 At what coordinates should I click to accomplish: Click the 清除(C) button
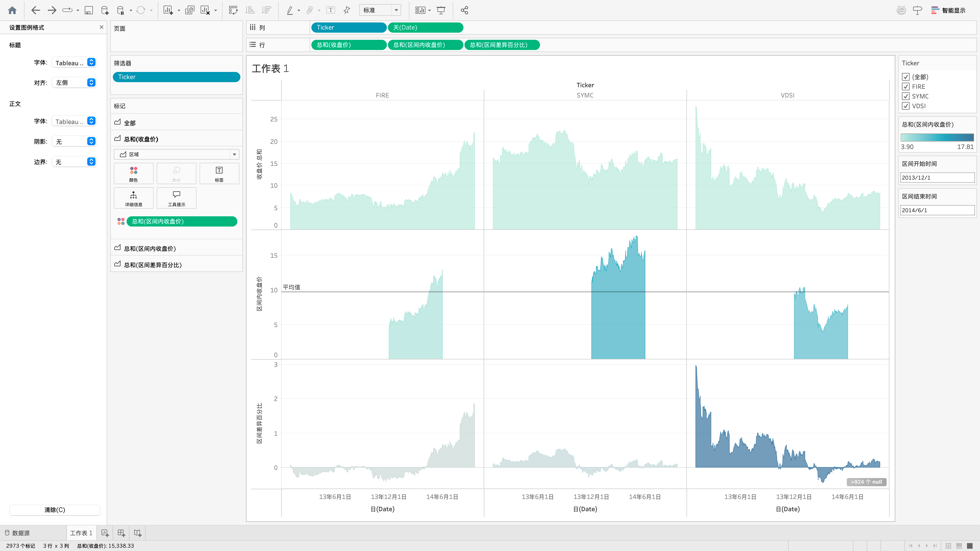[x=55, y=510]
